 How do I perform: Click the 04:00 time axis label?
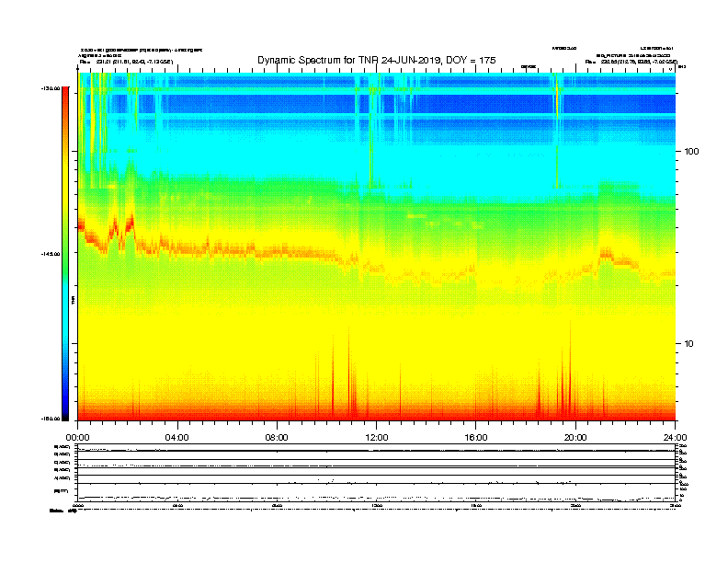pyautogui.click(x=177, y=438)
